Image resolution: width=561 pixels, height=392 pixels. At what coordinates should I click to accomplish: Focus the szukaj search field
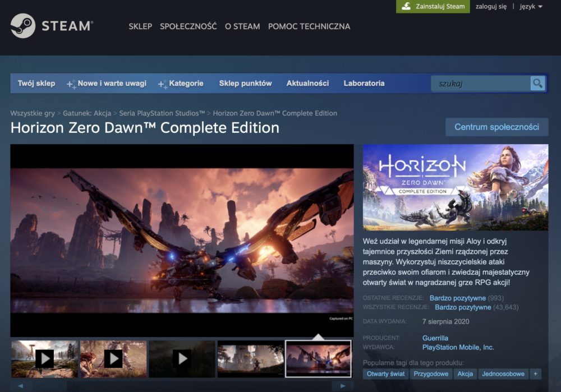click(481, 84)
